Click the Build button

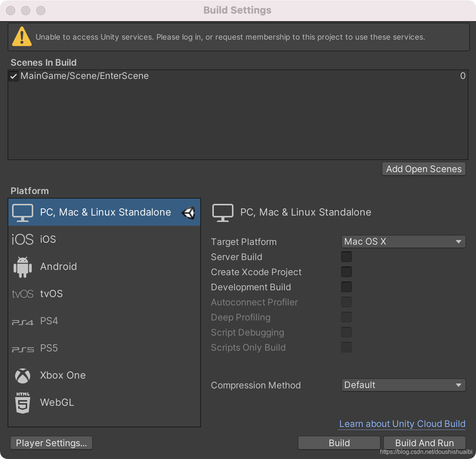point(339,443)
